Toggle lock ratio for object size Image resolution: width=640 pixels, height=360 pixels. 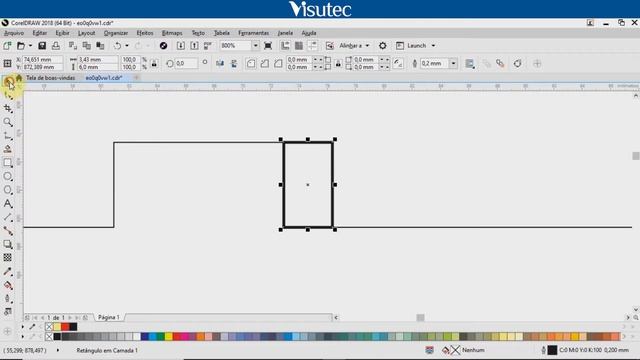point(154,64)
